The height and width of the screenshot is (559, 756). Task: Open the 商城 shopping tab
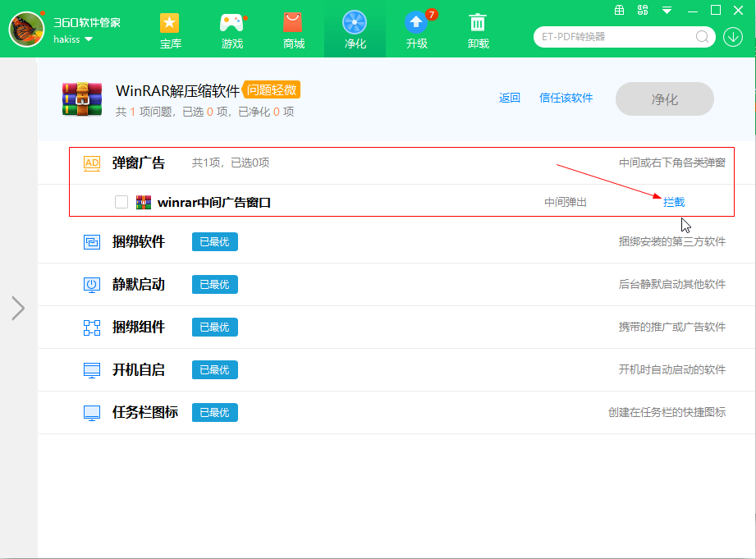[294, 30]
